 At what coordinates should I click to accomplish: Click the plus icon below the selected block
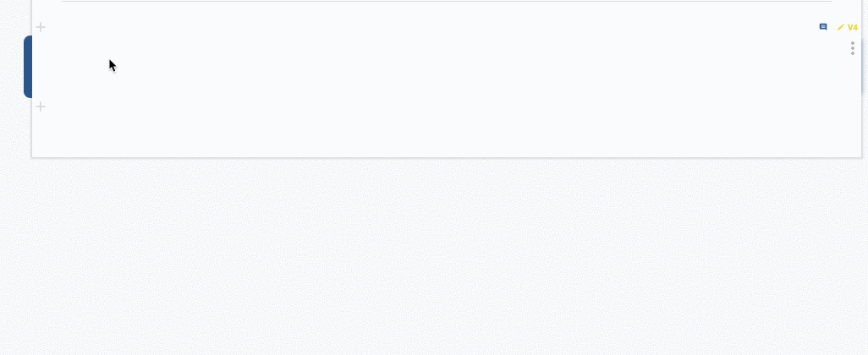click(41, 106)
